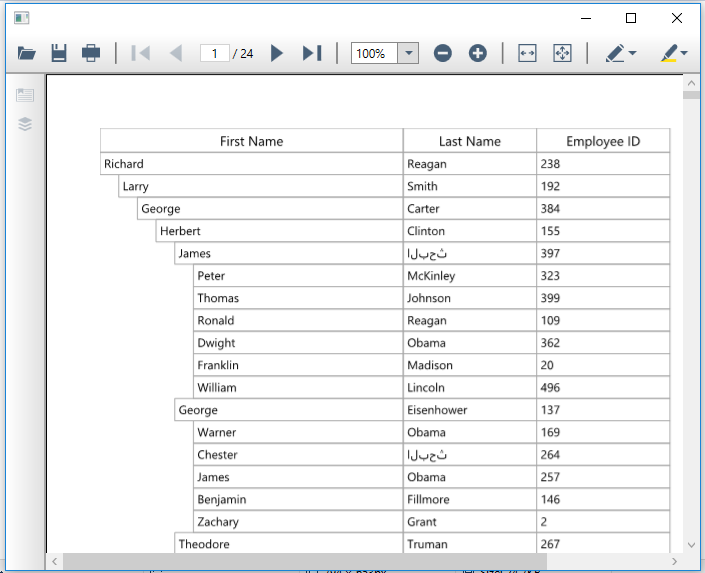The image size is (705, 573).
Task: Click the Ronald first name cell
Action: [x=298, y=321]
